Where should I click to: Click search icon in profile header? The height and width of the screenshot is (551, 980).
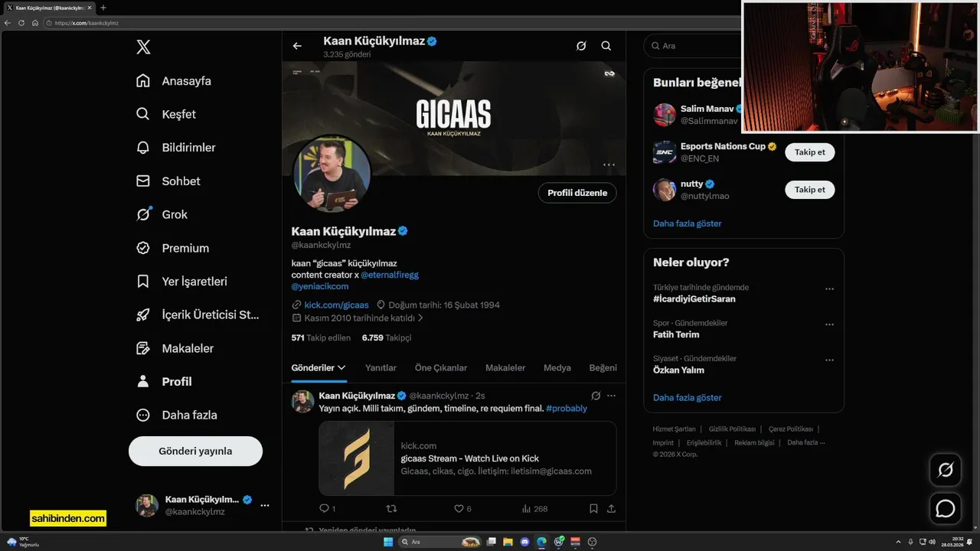coord(606,46)
